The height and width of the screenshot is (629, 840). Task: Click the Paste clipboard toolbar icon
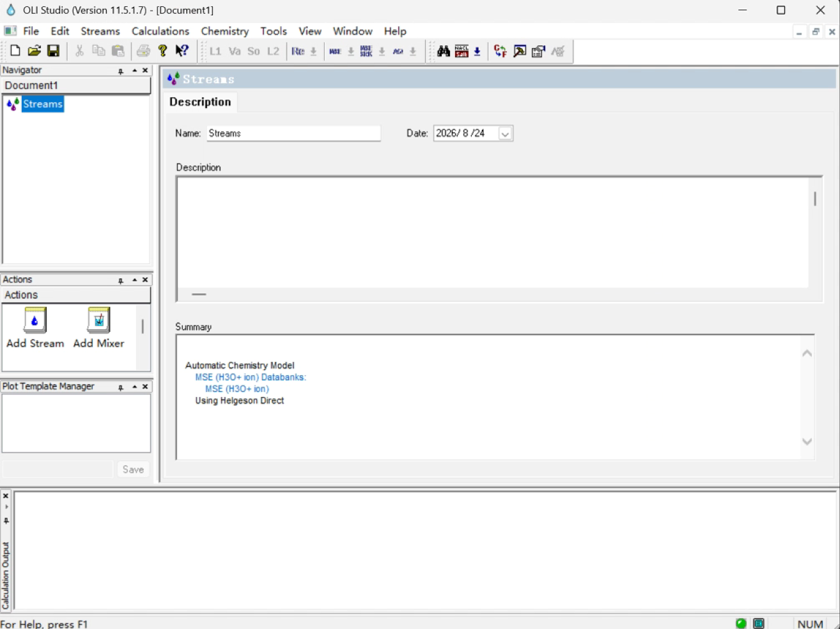click(x=118, y=51)
